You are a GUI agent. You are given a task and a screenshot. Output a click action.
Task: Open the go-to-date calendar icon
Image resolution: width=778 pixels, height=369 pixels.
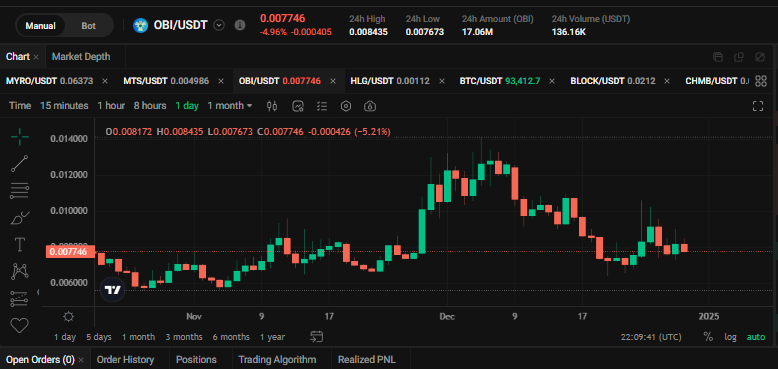click(317, 337)
